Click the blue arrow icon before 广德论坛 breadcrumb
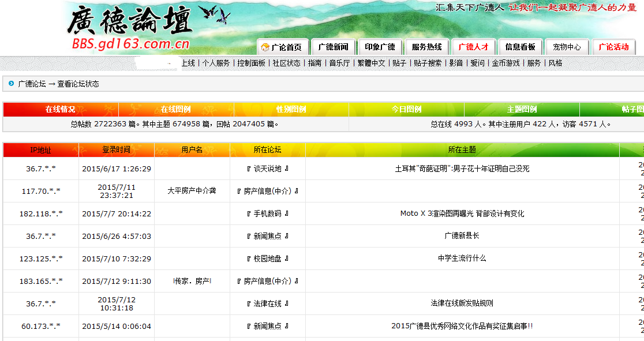This screenshot has width=644, height=341. tap(11, 84)
